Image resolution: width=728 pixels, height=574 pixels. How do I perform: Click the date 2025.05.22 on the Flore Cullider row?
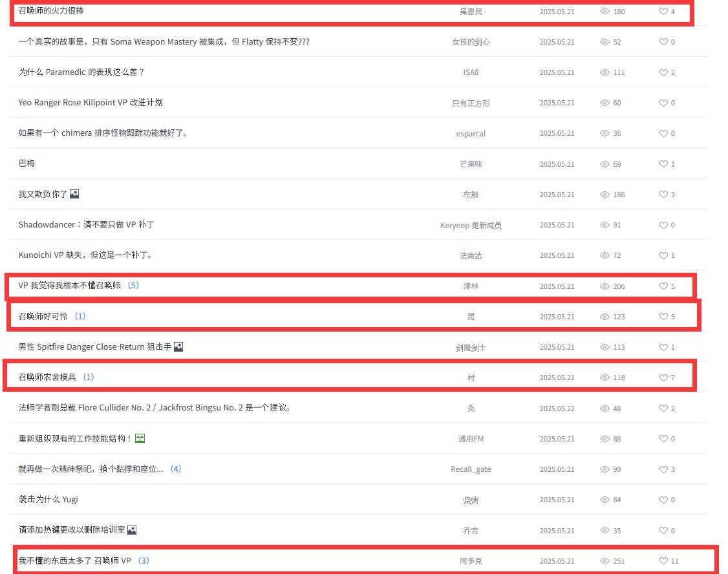pos(557,409)
